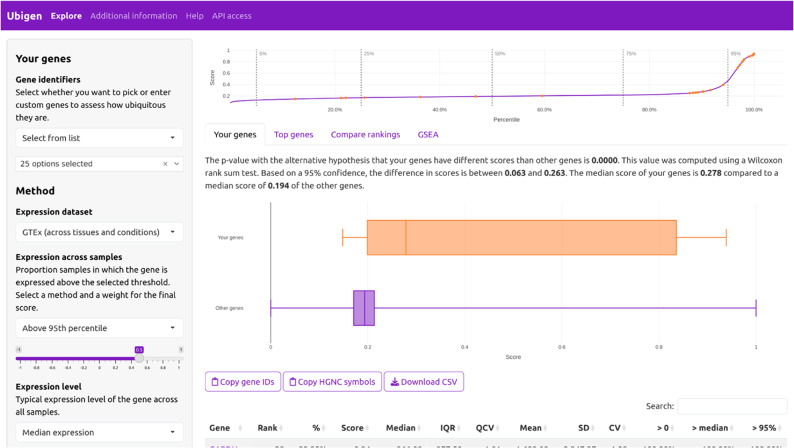The width and height of the screenshot is (794, 448).
Task: Click the download icon in Download CSV
Action: pos(394,382)
